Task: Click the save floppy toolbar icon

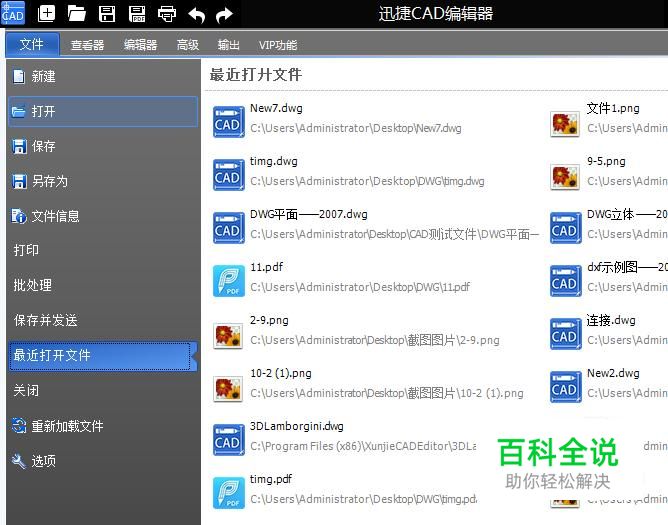Action: pos(107,14)
